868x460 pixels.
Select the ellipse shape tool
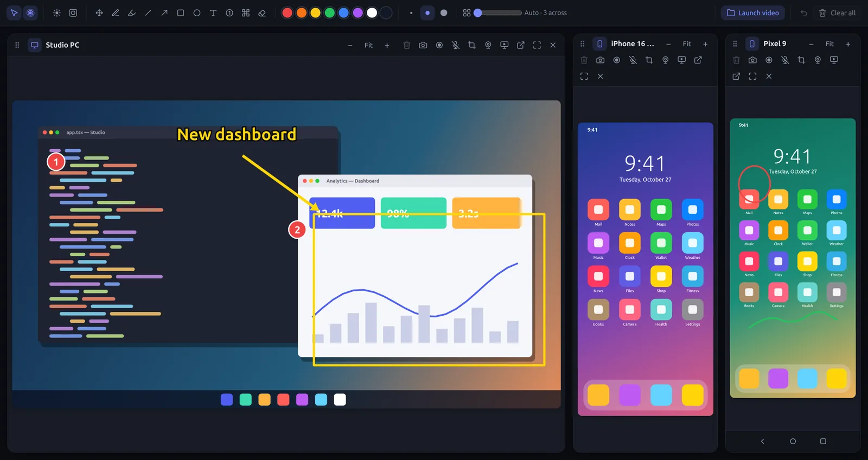click(197, 13)
